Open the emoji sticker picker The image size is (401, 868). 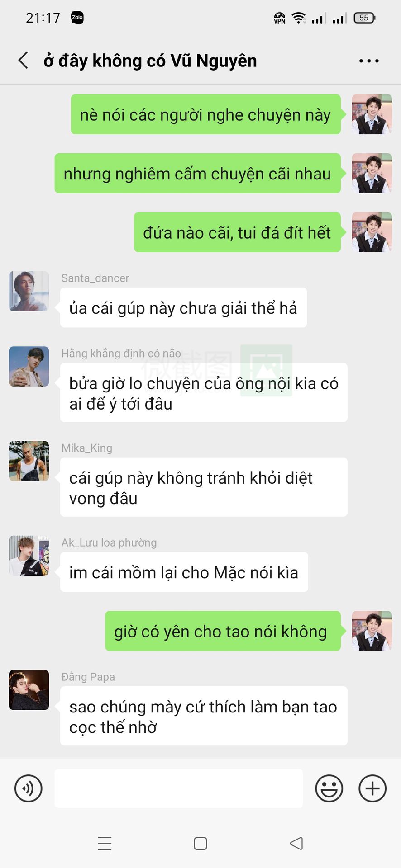click(329, 788)
